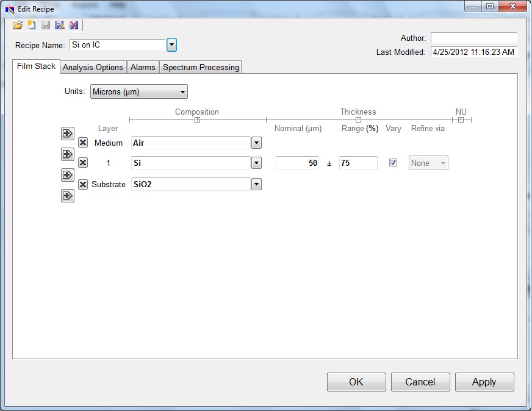The image size is (532, 411).
Task: Insert layer between Medium and layer 1
Action: [x=68, y=154]
